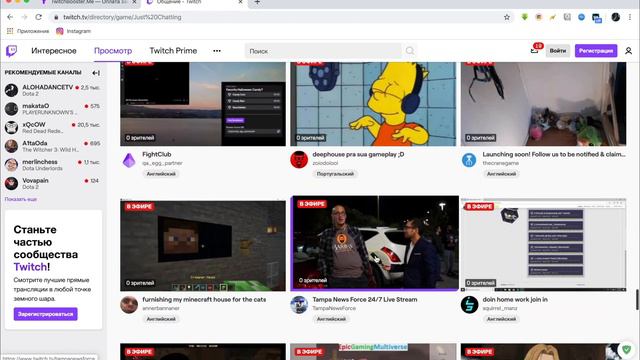Open the Launching soon streamer blue avatar
Image resolution: width=640 pixels, height=360 pixels.
(469, 160)
